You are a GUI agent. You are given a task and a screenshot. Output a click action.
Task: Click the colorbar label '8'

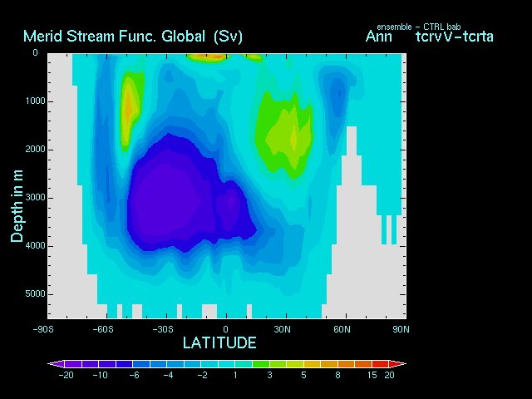click(x=337, y=375)
